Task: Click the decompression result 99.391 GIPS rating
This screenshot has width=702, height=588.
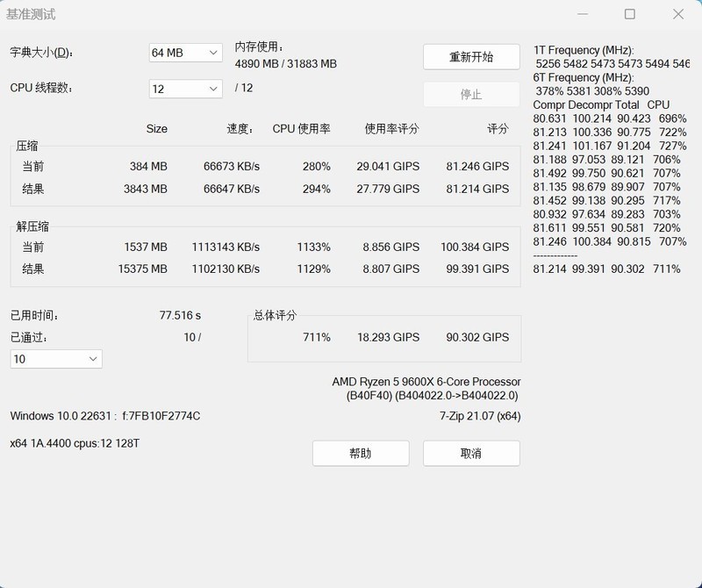Action: (478, 269)
